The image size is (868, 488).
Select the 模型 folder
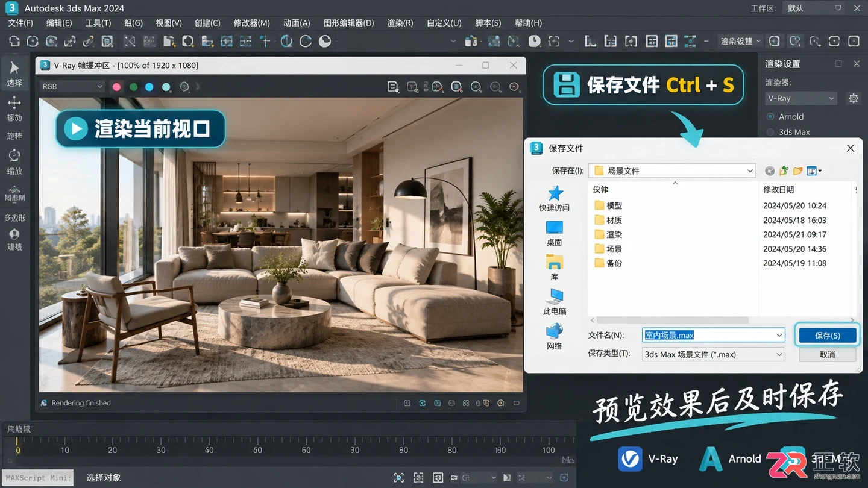[x=608, y=205]
